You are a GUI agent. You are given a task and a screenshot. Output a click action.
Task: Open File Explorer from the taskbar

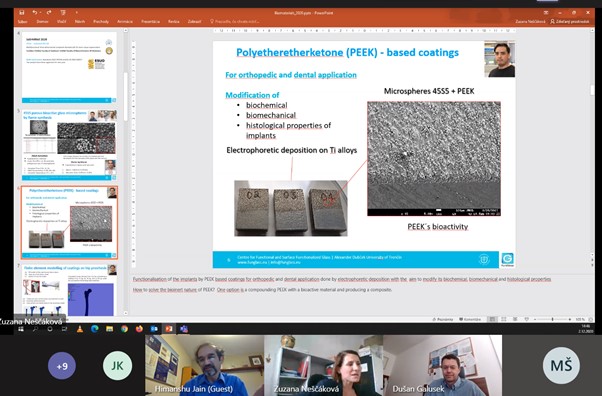click(109, 328)
